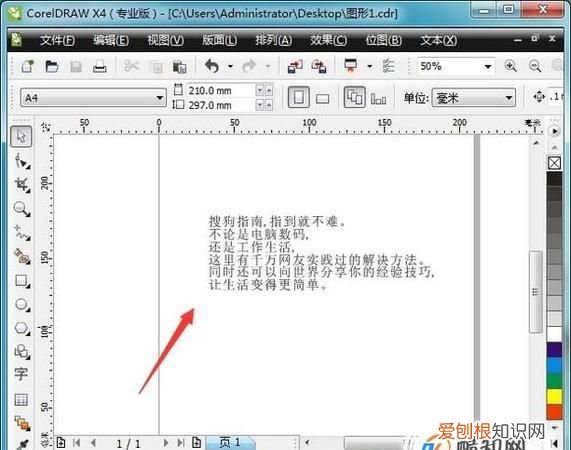Expand the redo history arrow
Screen dimensions: 571x450
pyautogui.click(x=268, y=66)
